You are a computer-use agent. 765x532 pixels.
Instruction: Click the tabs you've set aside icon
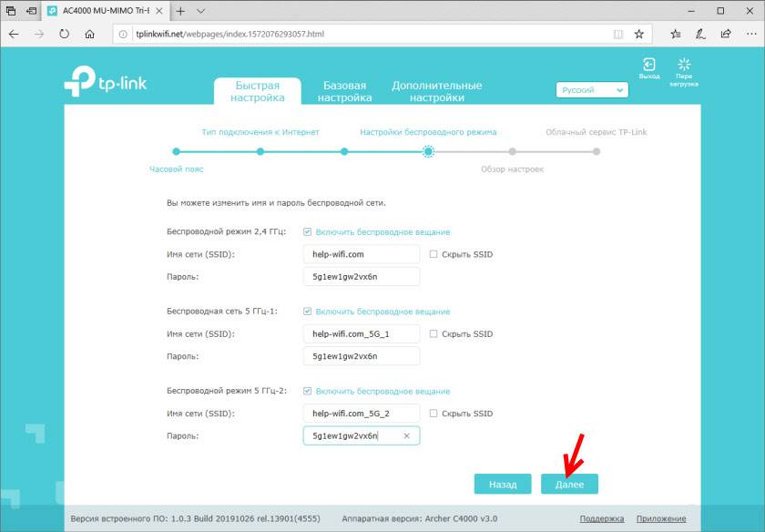click(x=11, y=11)
